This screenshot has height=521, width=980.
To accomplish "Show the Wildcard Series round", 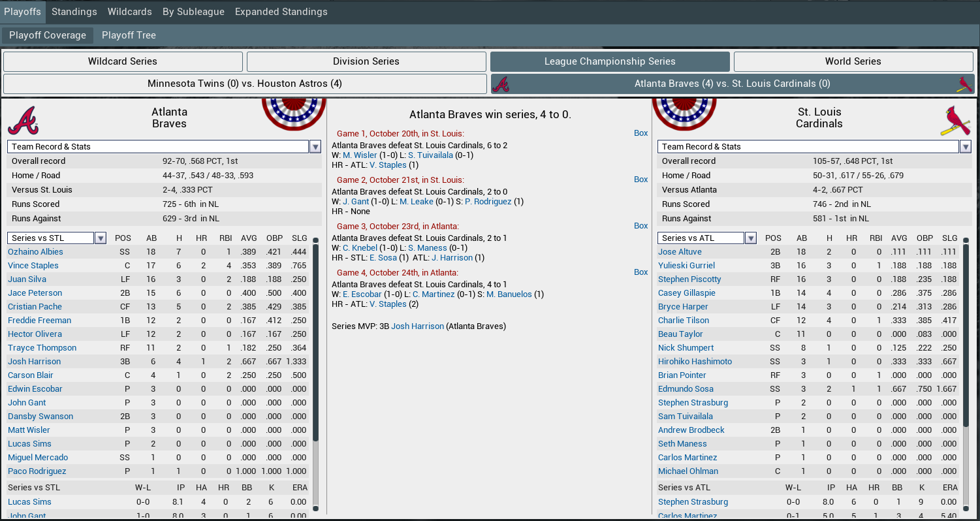I will tap(123, 61).
